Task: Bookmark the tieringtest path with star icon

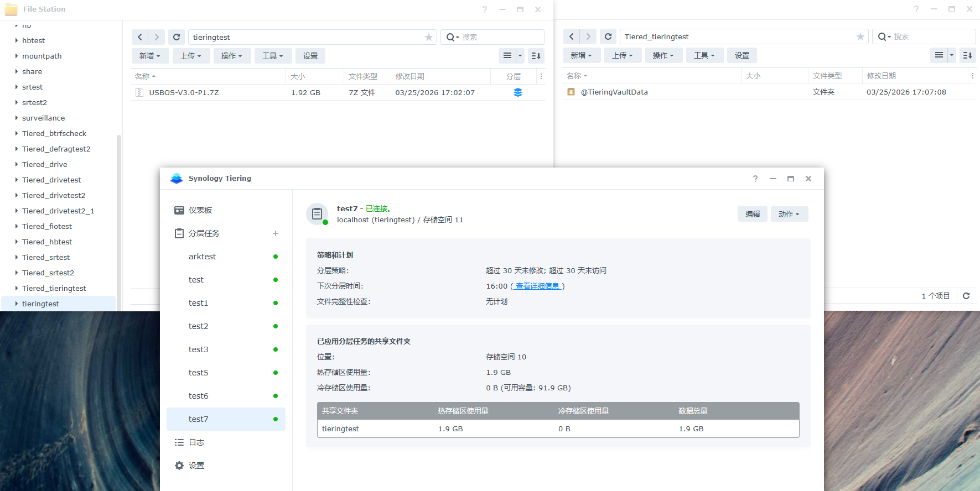Action: point(428,37)
